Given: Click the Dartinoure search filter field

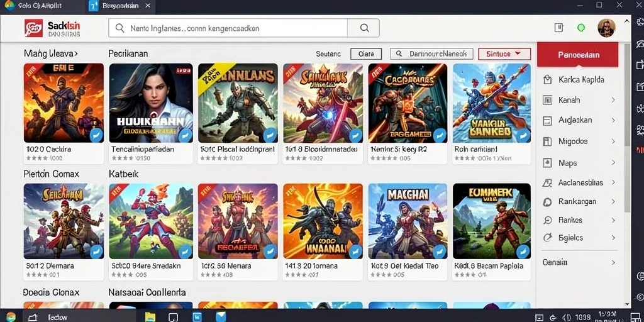Looking at the screenshot, I should (431, 54).
